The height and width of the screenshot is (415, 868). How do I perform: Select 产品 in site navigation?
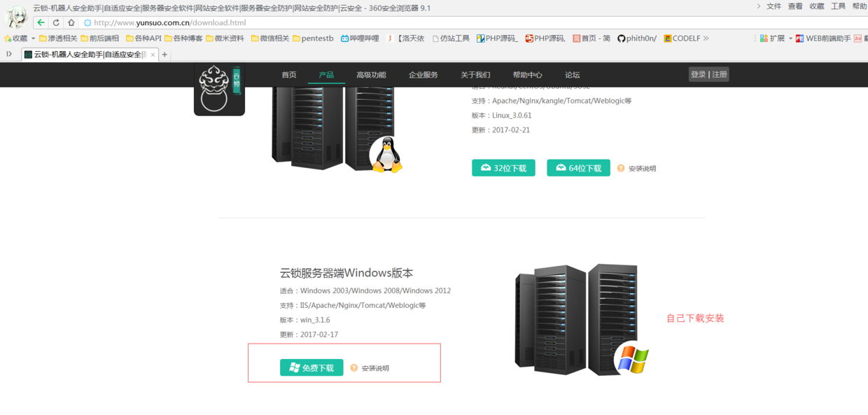(x=326, y=74)
